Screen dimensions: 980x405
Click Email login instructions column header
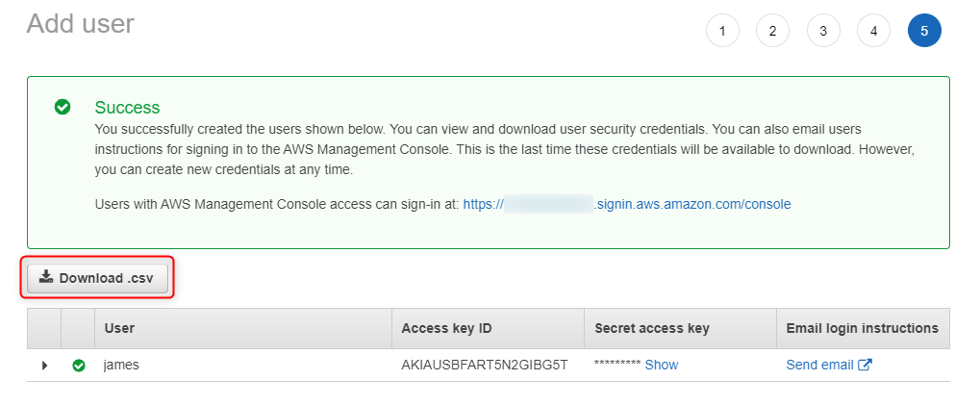[863, 328]
